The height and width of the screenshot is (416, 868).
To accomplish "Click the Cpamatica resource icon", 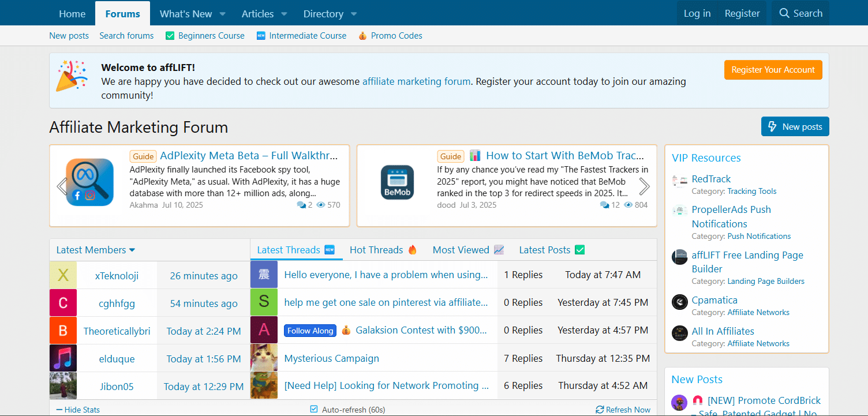I will click(x=680, y=302).
